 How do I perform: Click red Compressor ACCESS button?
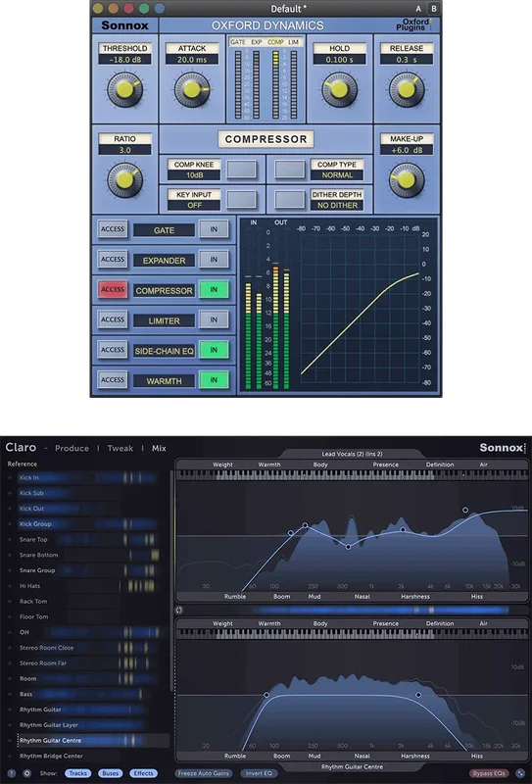(x=113, y=289)
